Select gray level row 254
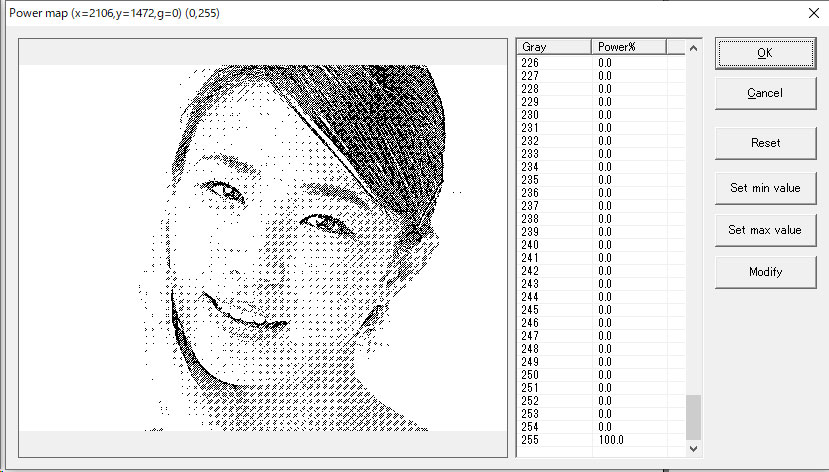This screenshot has width=829, height=472. [601, 427]
